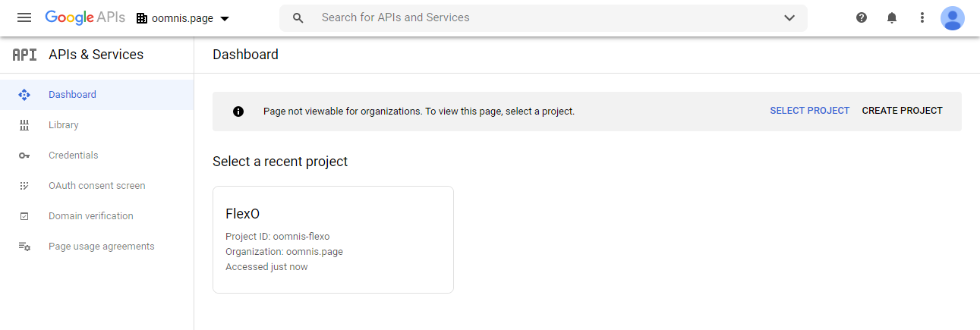Open the FlexO recent project card
The height and width of the screenshot is (330, 980).
pos(333,240)
